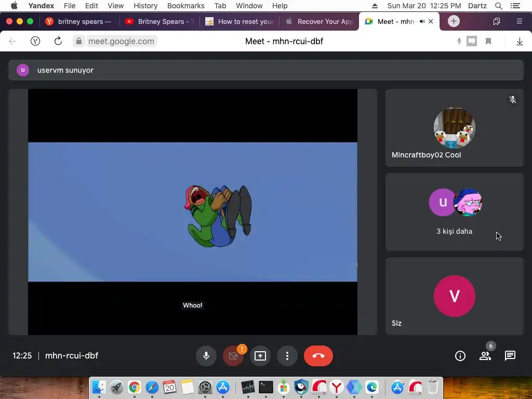
Task: Open Calendar from the Dock
Action: click(170, 387)
